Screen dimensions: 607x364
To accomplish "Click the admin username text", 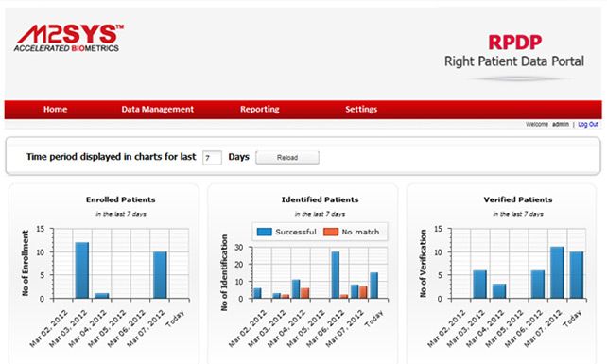I will (560, 124).
